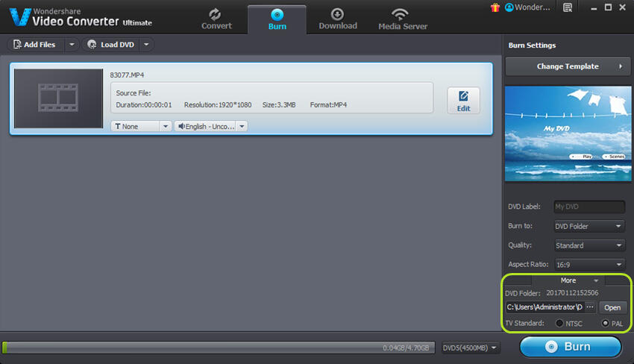This screenshot has height=364, width=634.
Task: Expand the Load DVD dropdown arrow
Action: coord(146,45)
